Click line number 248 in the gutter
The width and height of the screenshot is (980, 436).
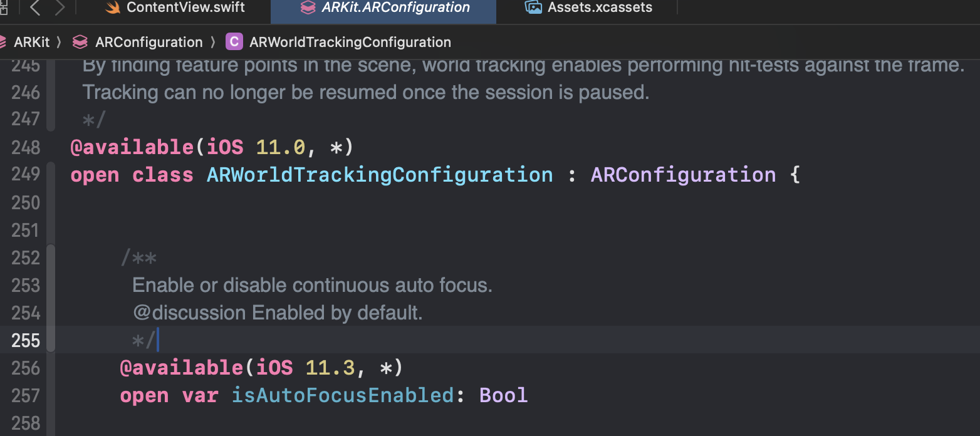coord(25,147)
